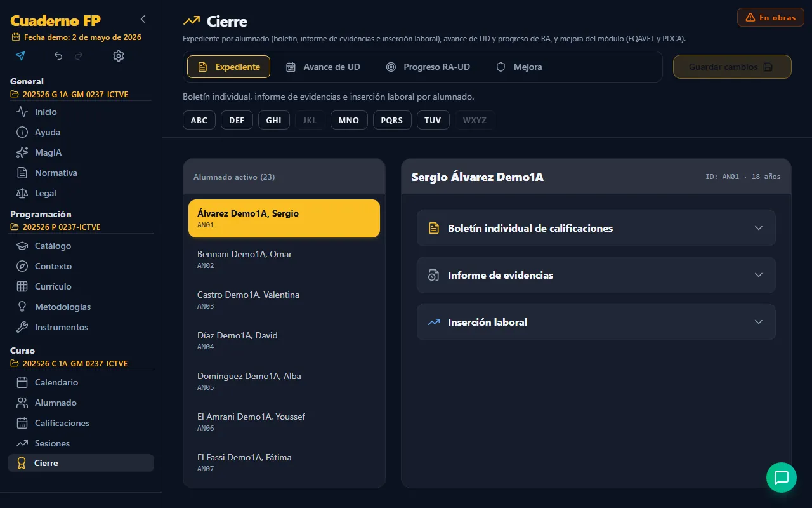Filter students by MNO letters
Screen dimensions: 812x508
point(349,120)
